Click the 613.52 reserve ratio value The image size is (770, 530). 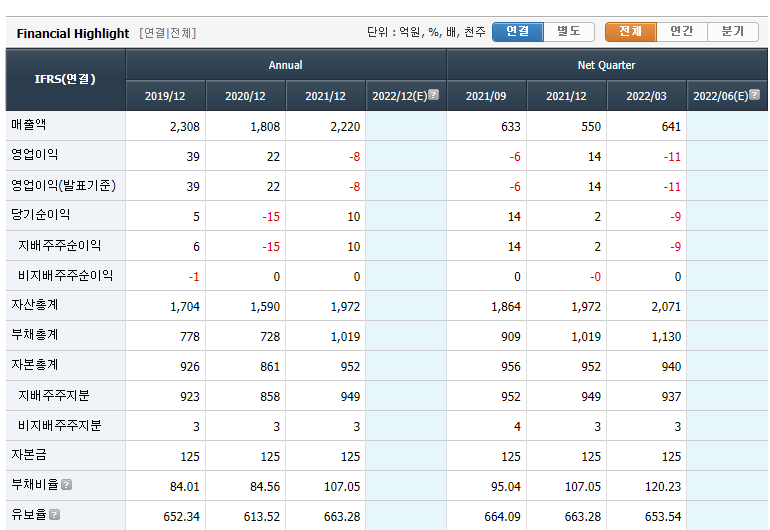tap(262, 517)
